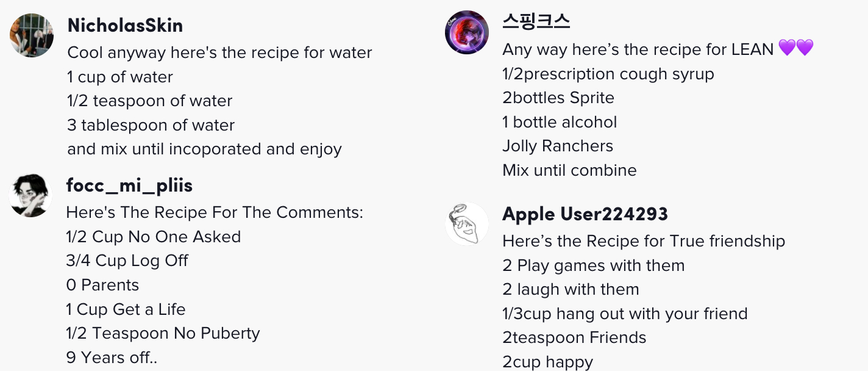Click the '1/2 Cup No One Asked' line

pos(154,237)
